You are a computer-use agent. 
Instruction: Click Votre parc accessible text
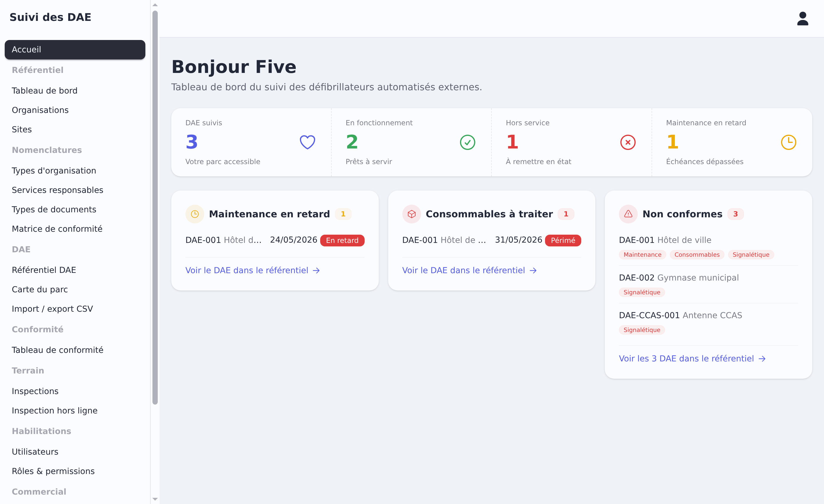coord(223,161)
